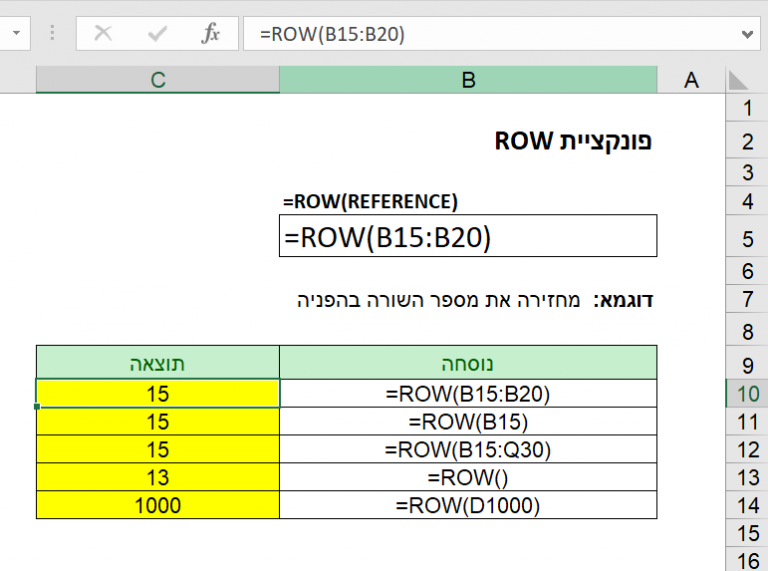Select row 4 header

(747, 201)
